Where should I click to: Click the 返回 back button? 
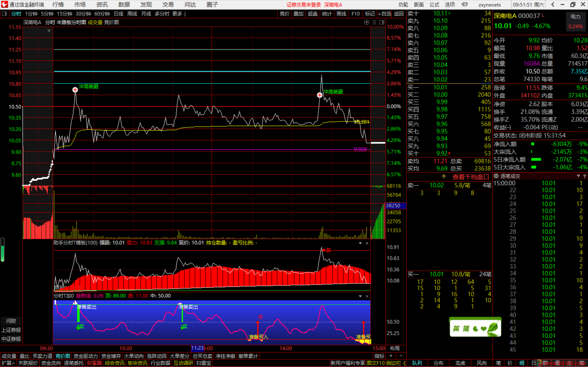pos(399,14)
